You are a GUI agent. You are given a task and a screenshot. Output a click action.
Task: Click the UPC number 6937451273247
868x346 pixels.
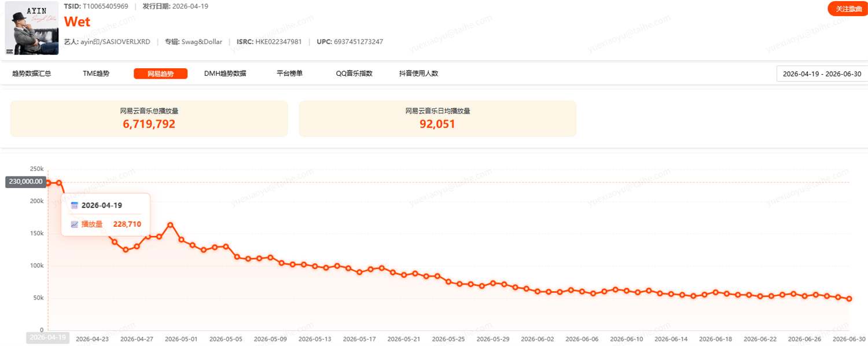358,42
